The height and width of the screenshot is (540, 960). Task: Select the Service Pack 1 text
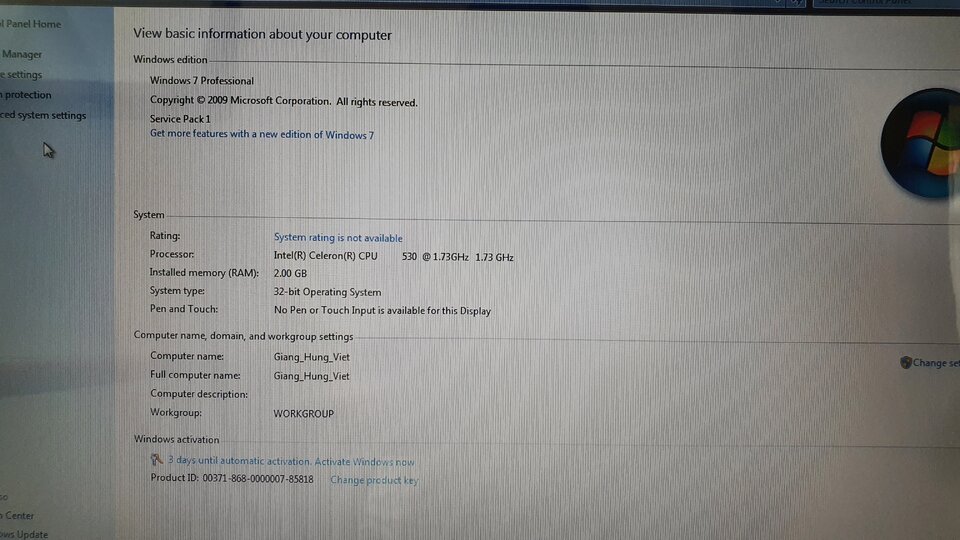point(180,119)
